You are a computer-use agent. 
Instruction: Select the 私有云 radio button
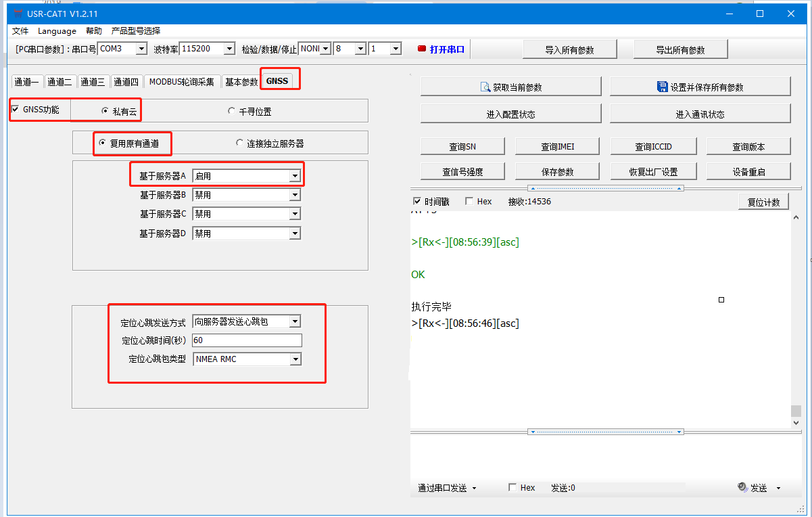point(105,111)
